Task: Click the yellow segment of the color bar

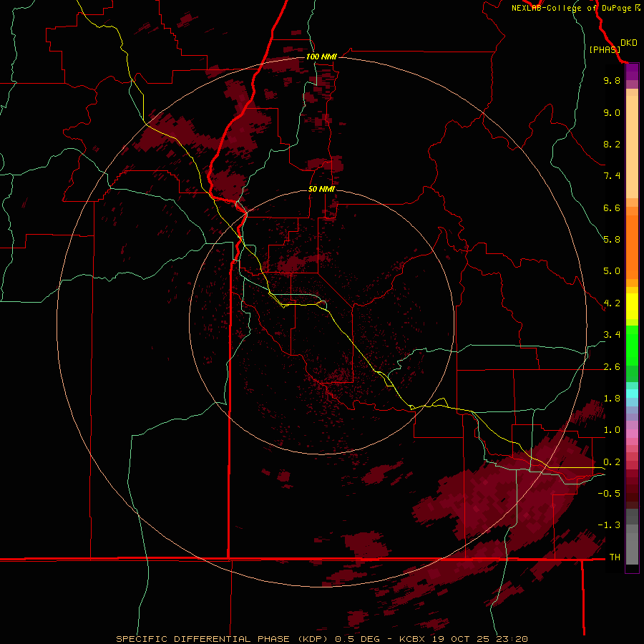Action: 632,306
